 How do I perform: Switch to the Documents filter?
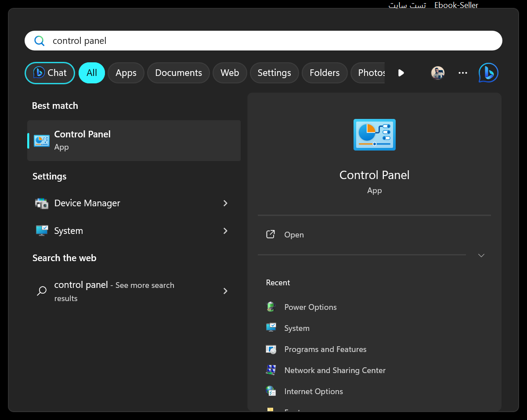click(x=178, y=73)
